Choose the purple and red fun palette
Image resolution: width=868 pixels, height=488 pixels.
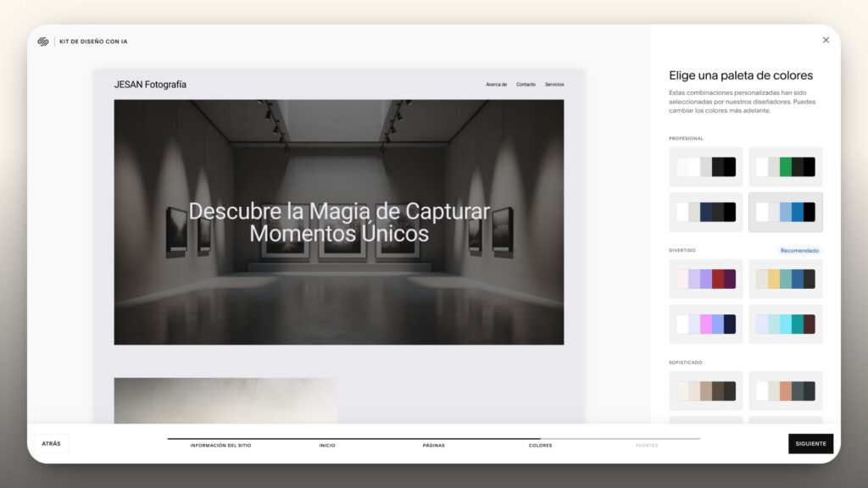tap(706, 279)
